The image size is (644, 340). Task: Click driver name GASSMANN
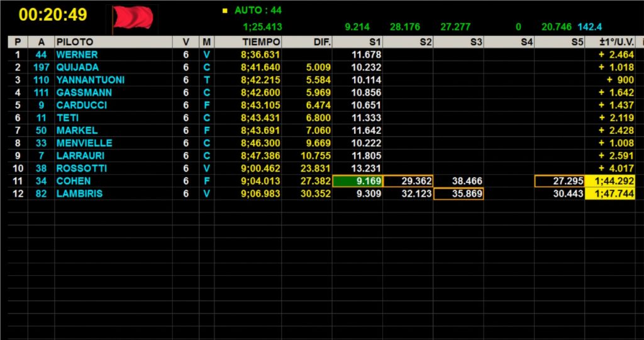coord(84,93)
